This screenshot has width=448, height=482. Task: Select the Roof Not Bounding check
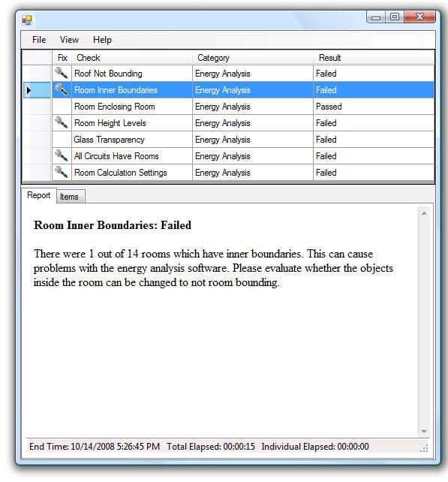point(132,73)
